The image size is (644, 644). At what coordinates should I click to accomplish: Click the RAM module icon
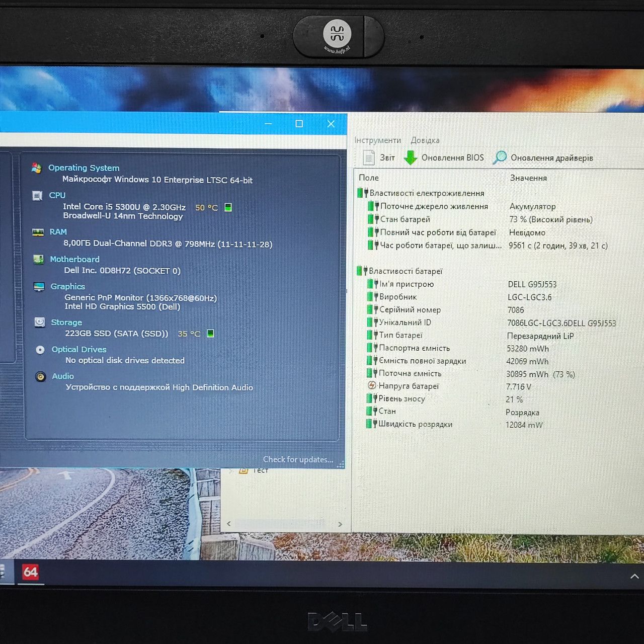coord(38,232)
